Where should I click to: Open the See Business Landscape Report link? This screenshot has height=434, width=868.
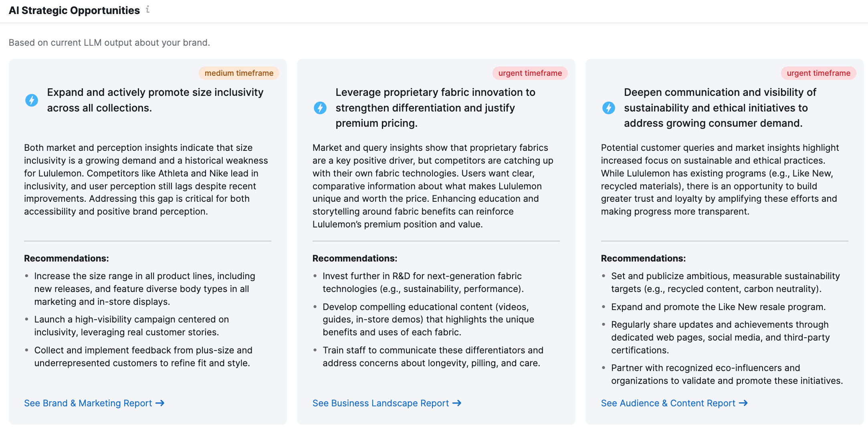tap(380, 403)
